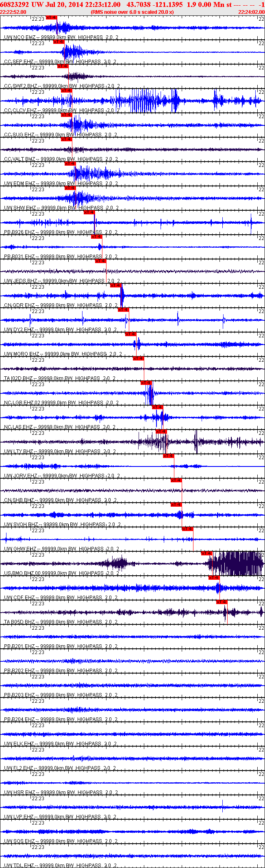Screen dimensions: 265x868
Task: Click the UW MORO EHZ trace label
Action: click(63, 354)
